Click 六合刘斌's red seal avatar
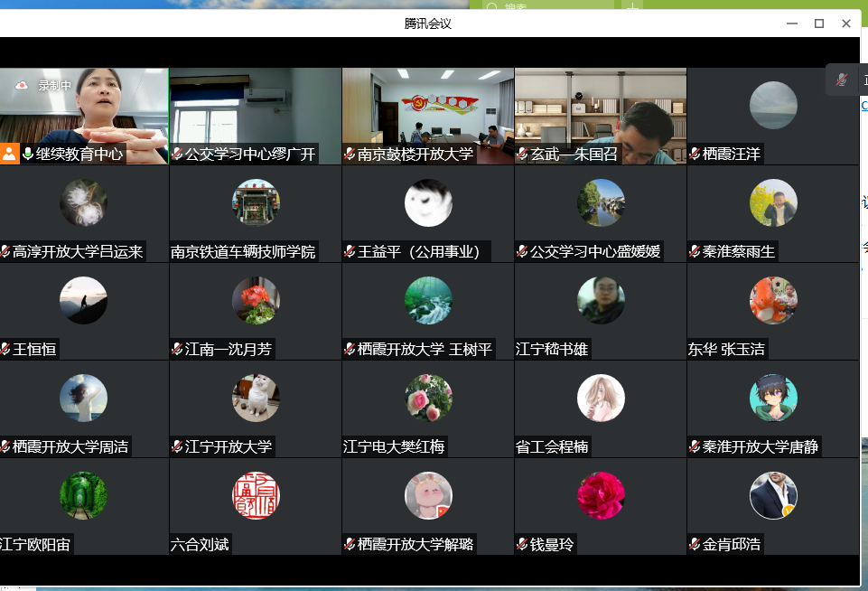 coord(256,496)
